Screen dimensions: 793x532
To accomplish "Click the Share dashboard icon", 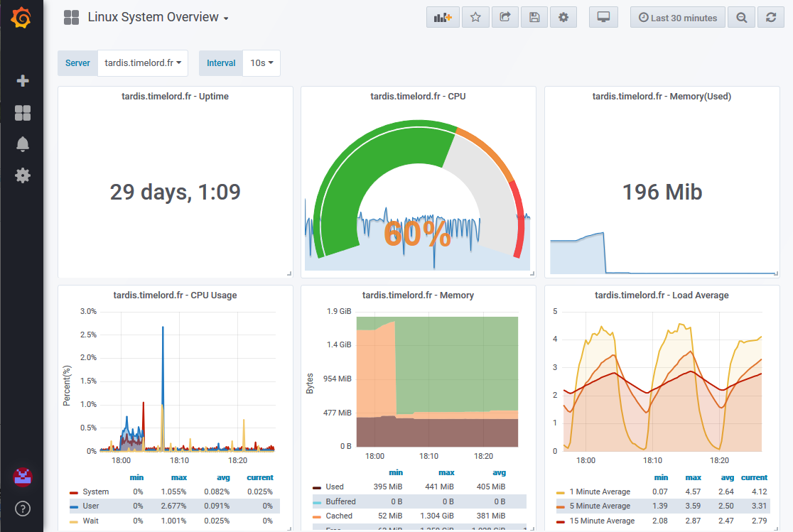I will (x=505, y=18).
